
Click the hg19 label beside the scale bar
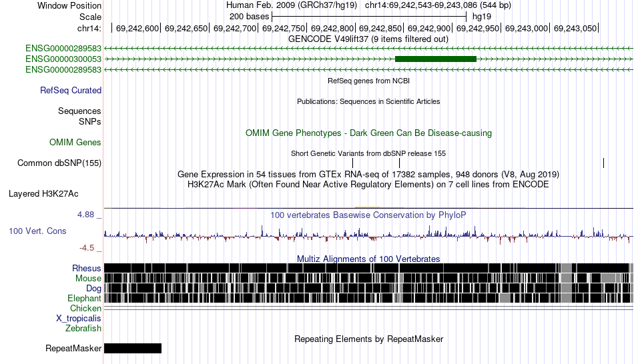[x=482, y=17]
